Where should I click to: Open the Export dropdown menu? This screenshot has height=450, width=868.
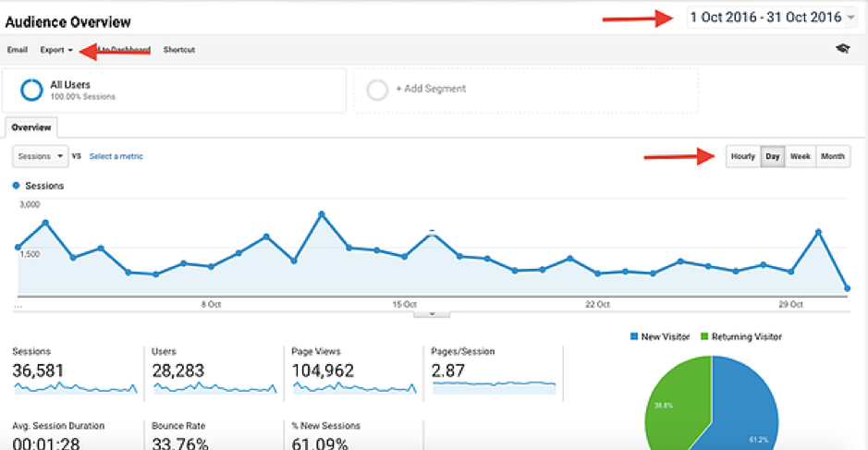pyautogui.click(x=55, y=50)
